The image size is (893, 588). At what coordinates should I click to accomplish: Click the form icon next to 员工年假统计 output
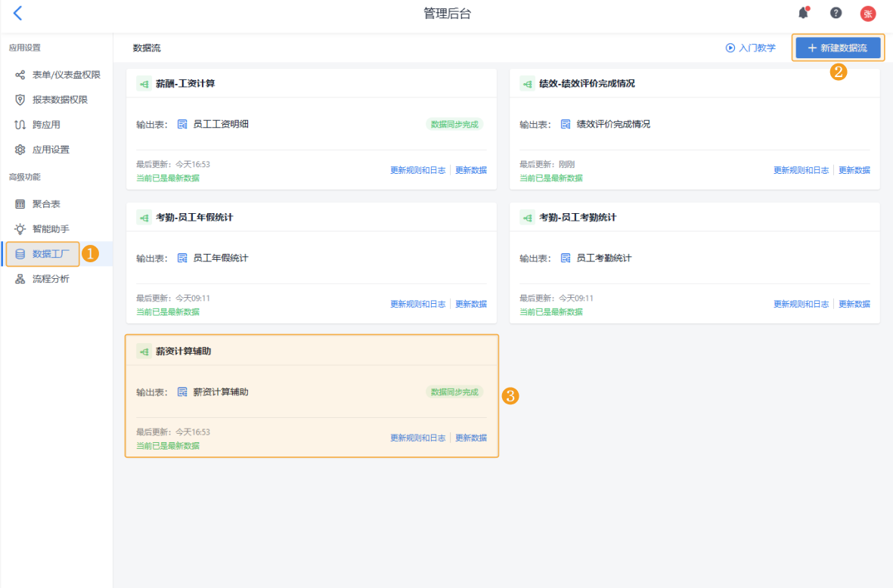tap(182, 258)
